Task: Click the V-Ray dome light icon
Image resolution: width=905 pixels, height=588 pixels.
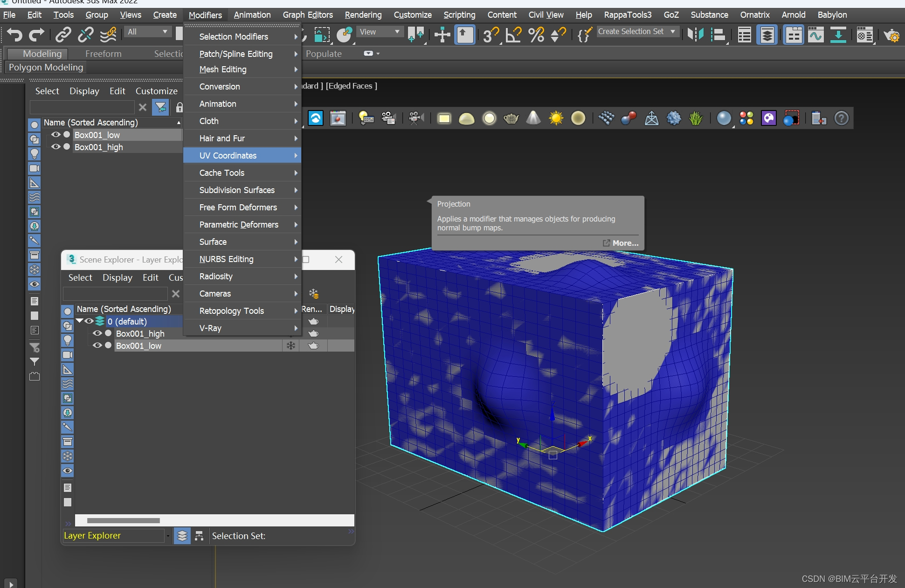Action: coord(466,118)
